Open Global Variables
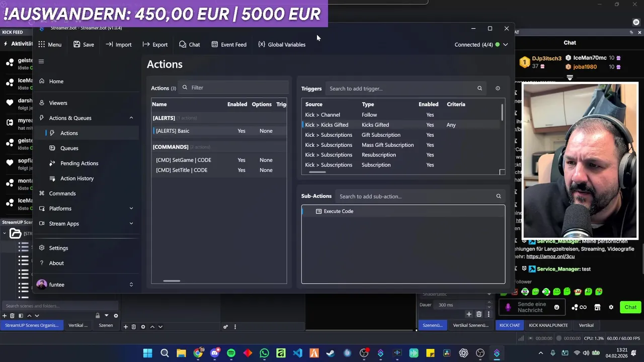The image size is (644, 362). click(282, 44)
